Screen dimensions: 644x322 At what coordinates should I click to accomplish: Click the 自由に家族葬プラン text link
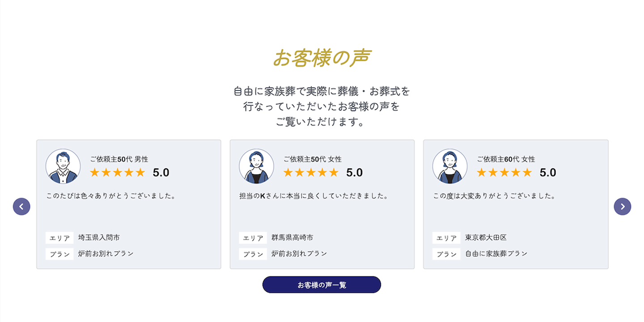click(495, 253)
